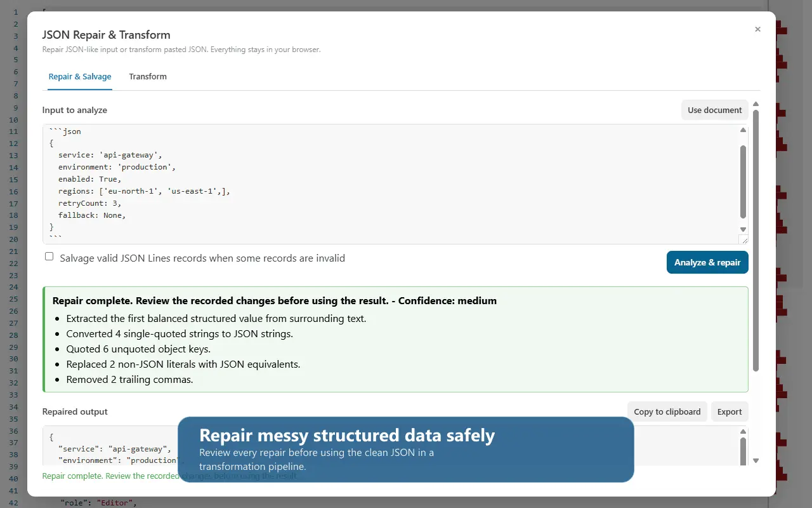Click the input textarea scroll down arrow
812x508 pixels.
click(743, 229)
